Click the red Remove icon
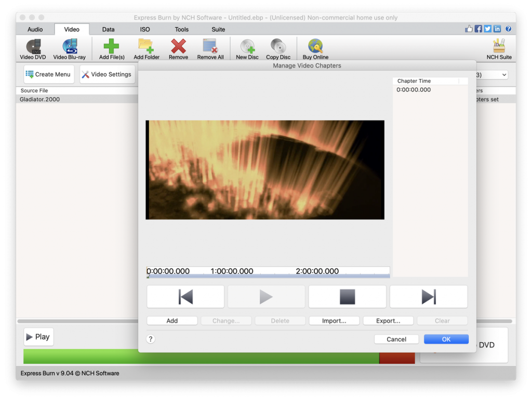Screen dimensions: 532x400 coord(179,49)
